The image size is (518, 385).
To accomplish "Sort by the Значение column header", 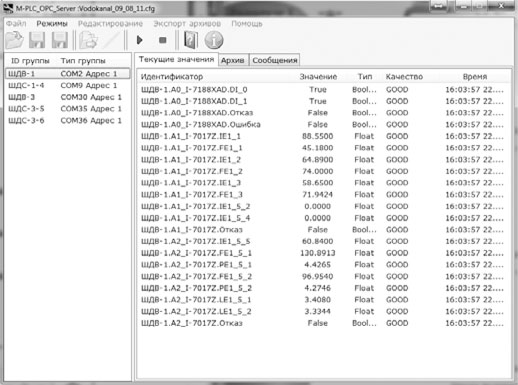I will tap(318, 77).
